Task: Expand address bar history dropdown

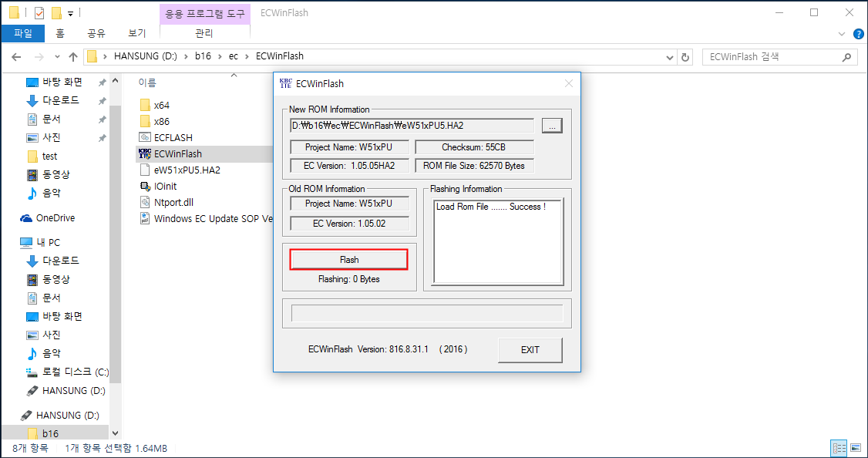Action: click(671, 56)
